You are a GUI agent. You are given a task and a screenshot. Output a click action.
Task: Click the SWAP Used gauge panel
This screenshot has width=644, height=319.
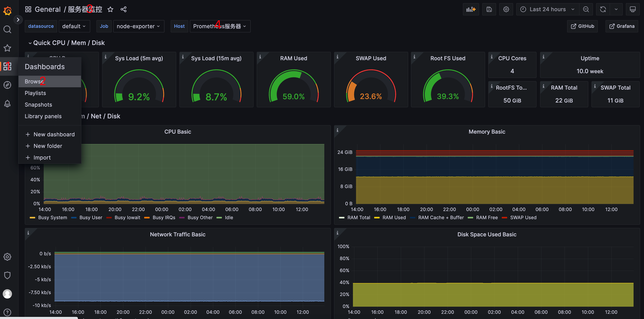(x=371, y=80)
